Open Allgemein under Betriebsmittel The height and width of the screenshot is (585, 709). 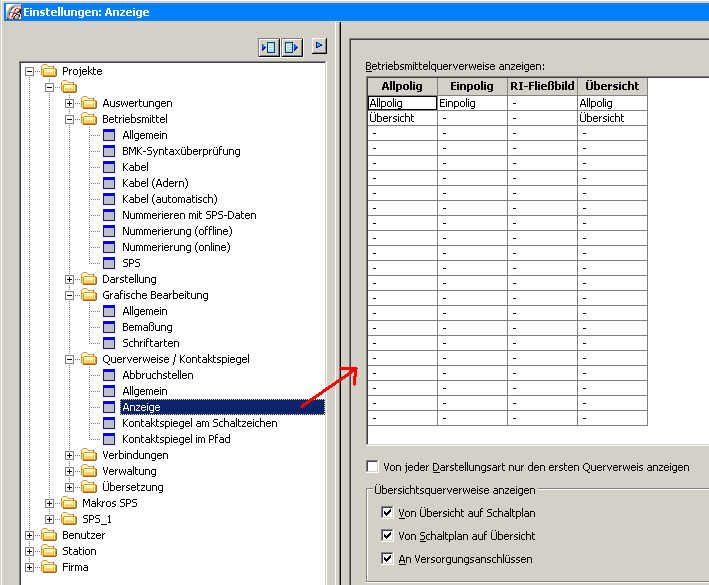pos(145,135)
